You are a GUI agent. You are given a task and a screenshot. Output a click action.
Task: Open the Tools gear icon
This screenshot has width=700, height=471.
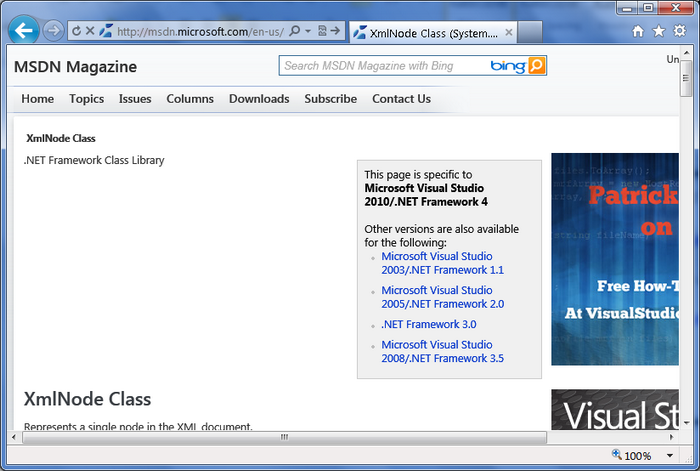click(678, 31)
